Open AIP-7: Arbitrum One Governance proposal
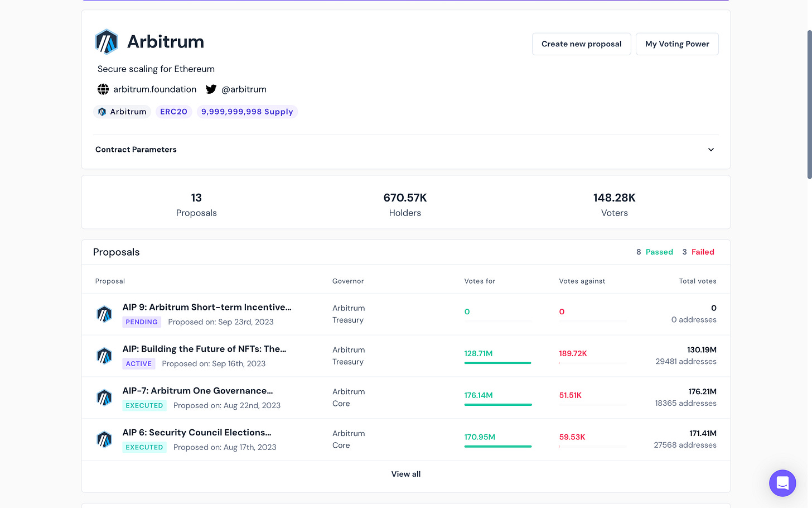Image resolution: width=812 pixels, height=508 pixels. (197, 391)
